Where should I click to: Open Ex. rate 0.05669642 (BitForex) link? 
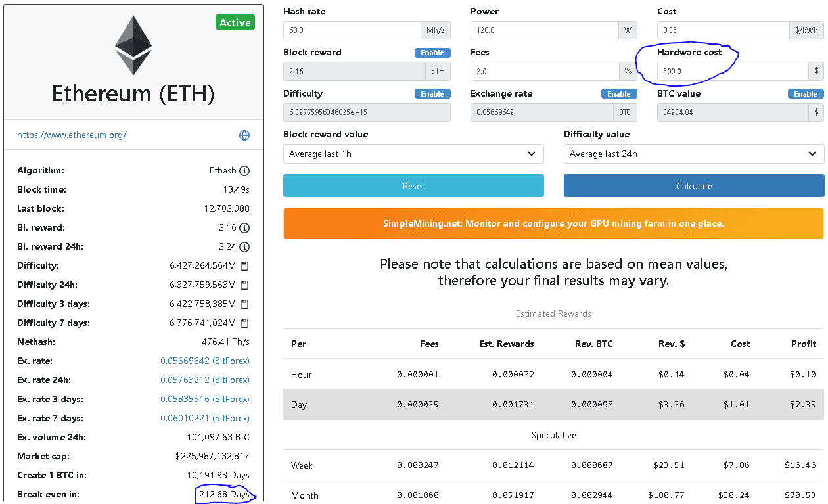click(205, 361)
